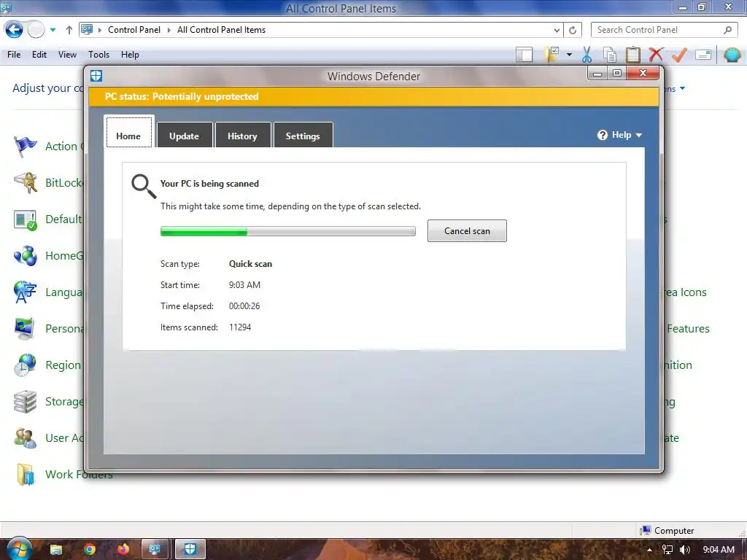Go back with the Control Panel back arrow
Image resolution: width=747 pixels, height=560 pixels.
pos(14,29)
